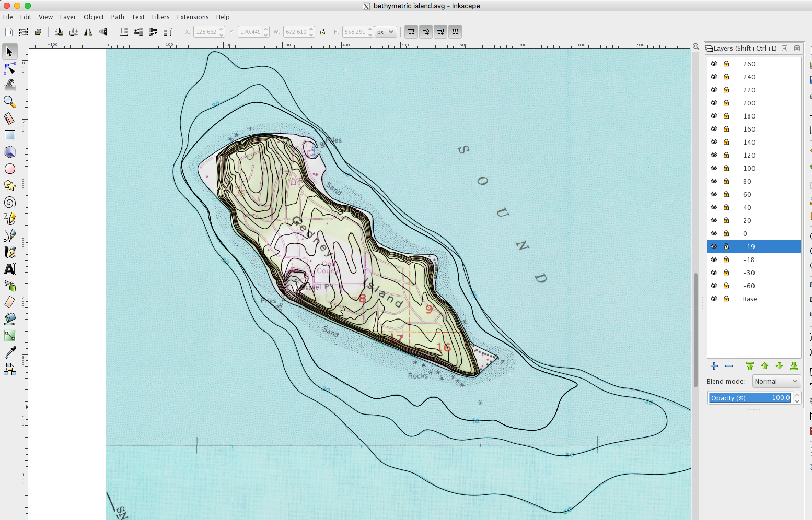Select the Text tool
The width and height of the screenshot is (812, 520).
coord(9,269)
